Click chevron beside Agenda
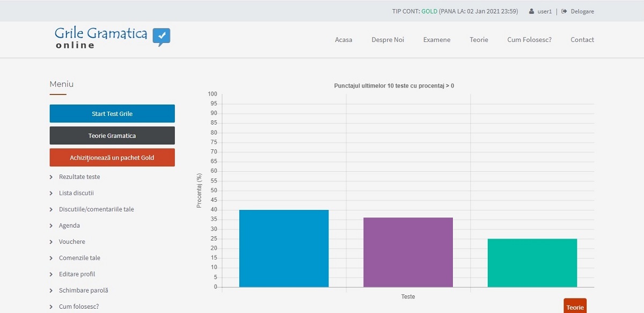Screen dimensions: 644x313 click(x=51, y=225)
